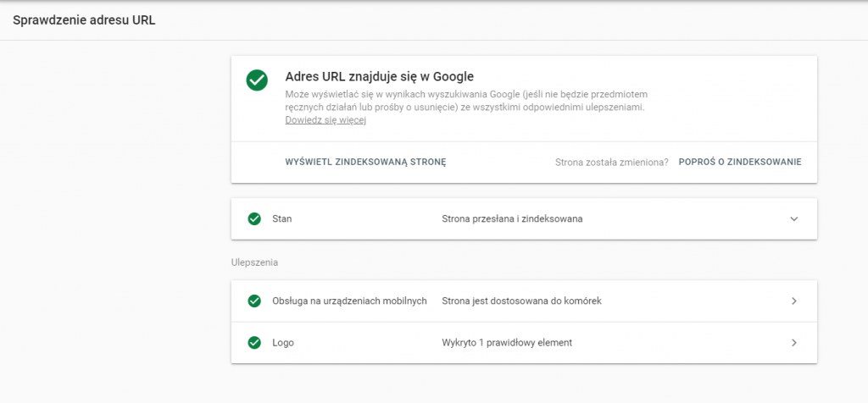Screen dimensions: 868x403
Task: Follow the Dowiedz się więcej link
Action: 325,121
